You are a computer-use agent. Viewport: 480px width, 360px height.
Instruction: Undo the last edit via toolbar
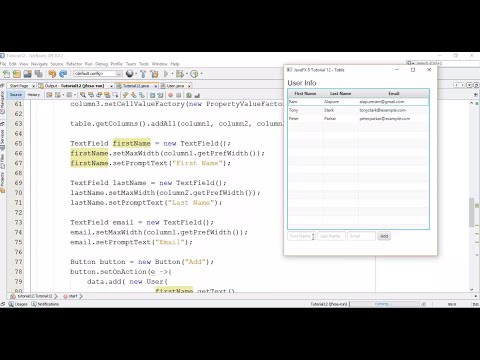tap(52, 74)
